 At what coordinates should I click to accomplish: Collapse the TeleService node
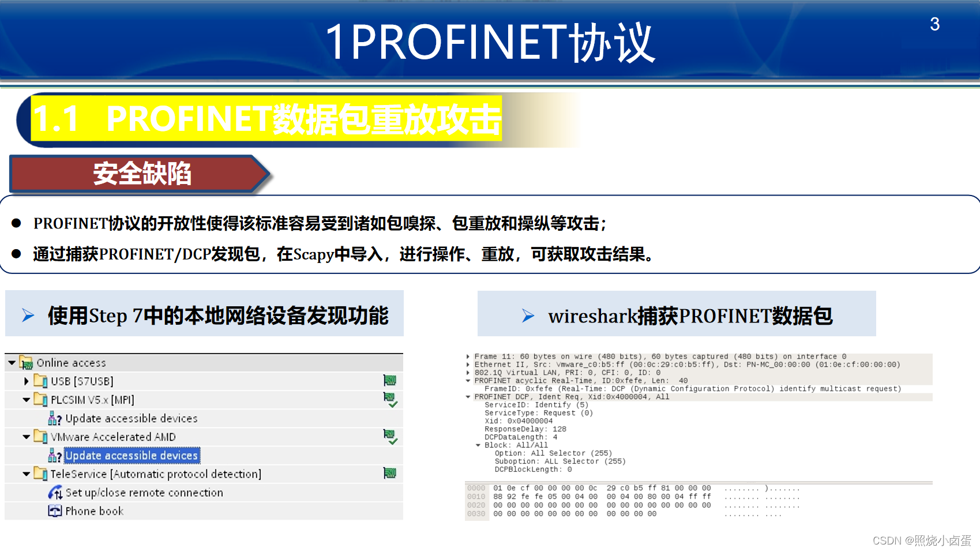(x=26, y=474)
